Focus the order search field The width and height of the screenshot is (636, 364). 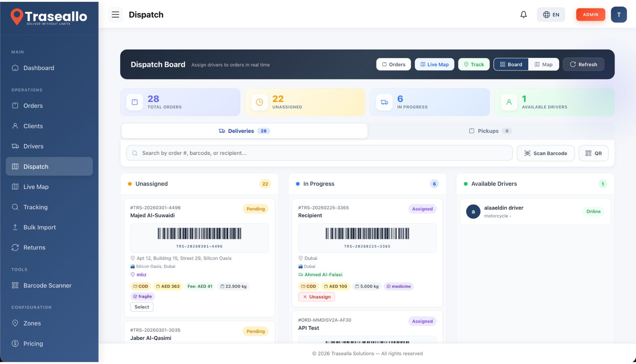(319, 153)
